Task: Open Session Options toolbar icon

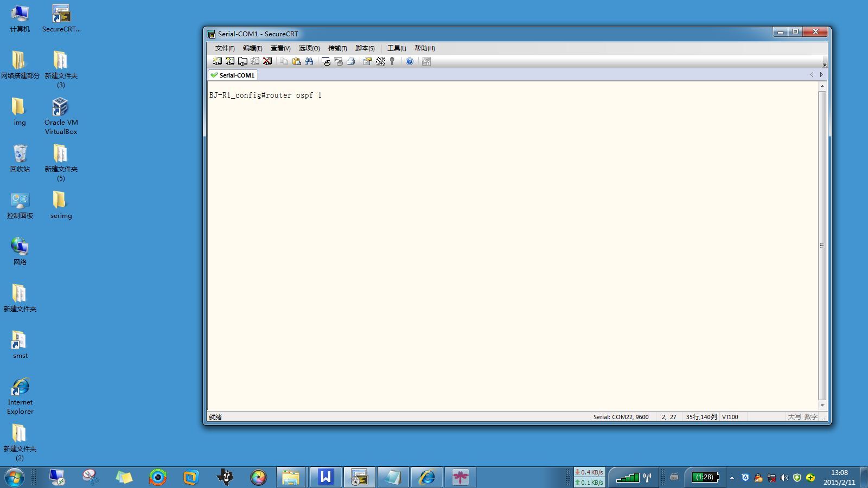Action: click(367, 61)
